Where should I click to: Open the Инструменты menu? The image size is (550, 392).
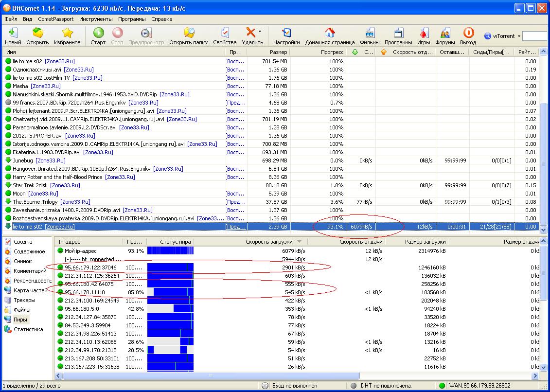96,19
